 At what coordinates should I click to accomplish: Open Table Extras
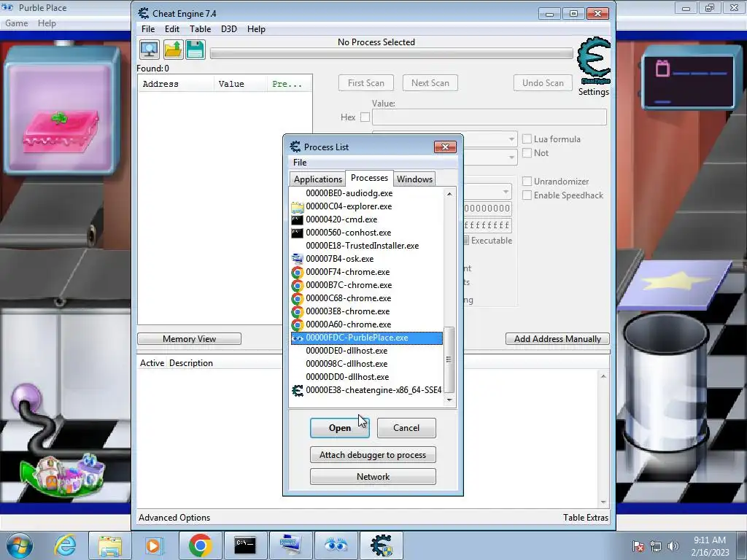(586, 518)
